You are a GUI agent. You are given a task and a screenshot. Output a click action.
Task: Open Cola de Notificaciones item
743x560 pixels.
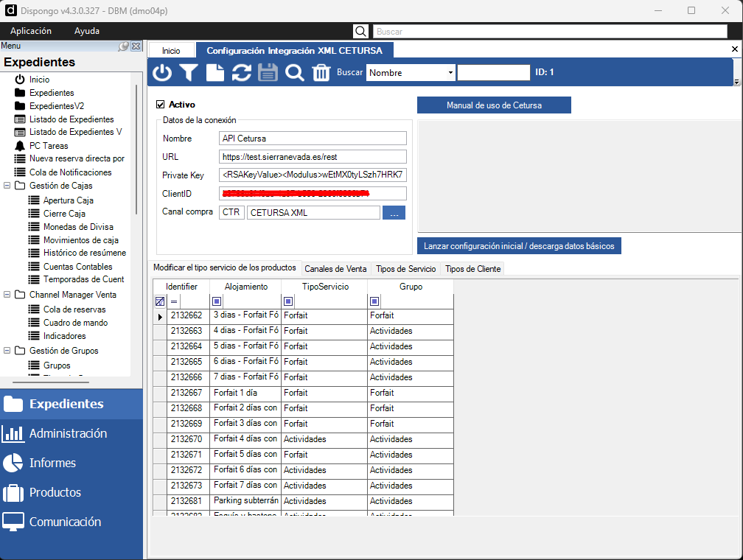tap(70, 172)
